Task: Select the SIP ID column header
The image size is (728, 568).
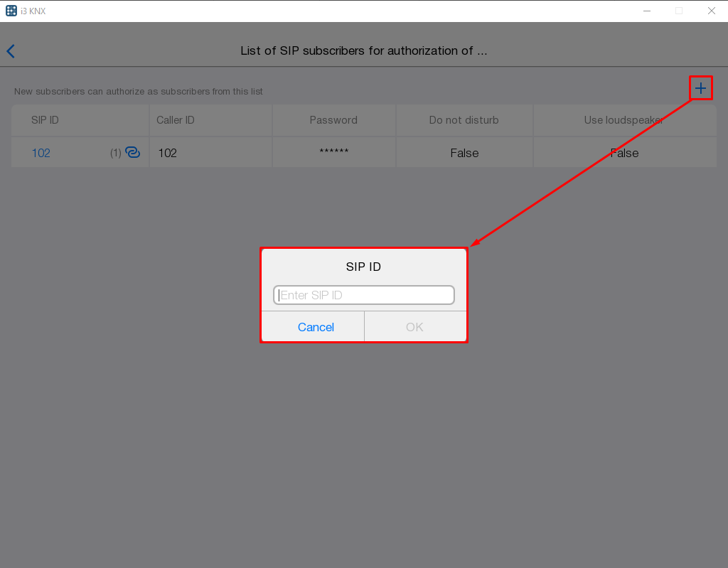Action: [45, 119]
